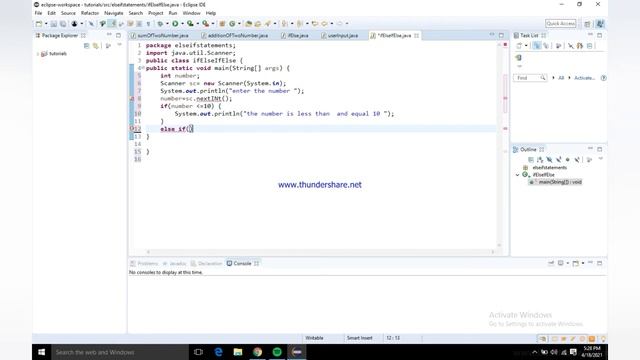
Task: Select main(String[]) method in Outline
Action: pyautogui.click(x=555, y=182)
